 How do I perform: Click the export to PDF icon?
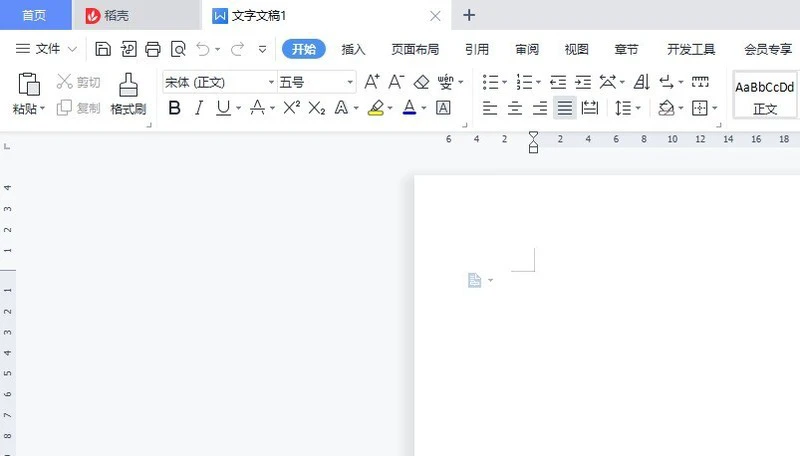point(128,49)
